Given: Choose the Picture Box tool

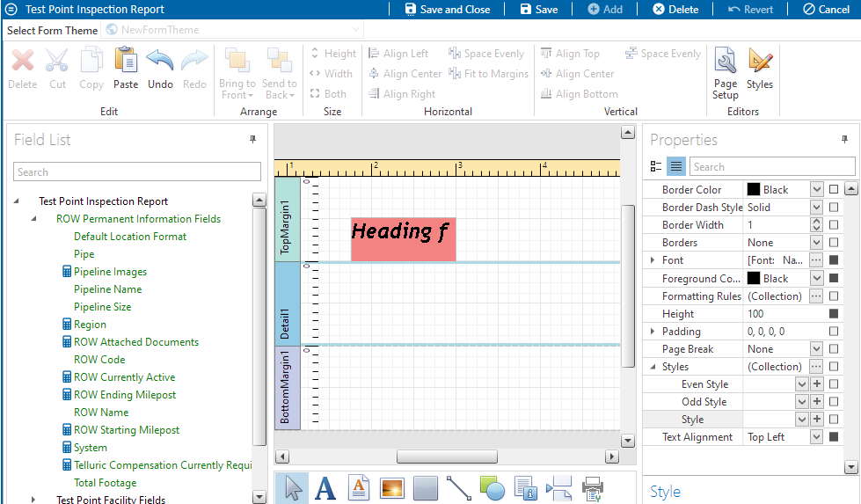Looking at the screenshot, I should point(392,488).
